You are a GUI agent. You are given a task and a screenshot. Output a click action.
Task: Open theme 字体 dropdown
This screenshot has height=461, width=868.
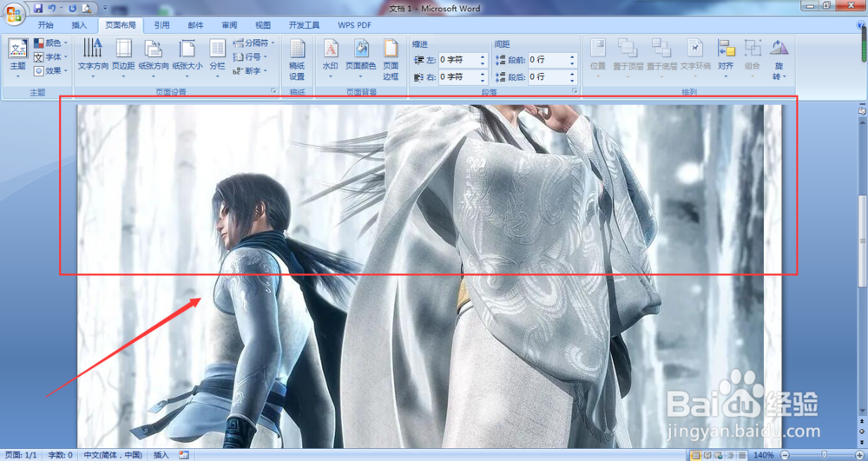point(50,56)
